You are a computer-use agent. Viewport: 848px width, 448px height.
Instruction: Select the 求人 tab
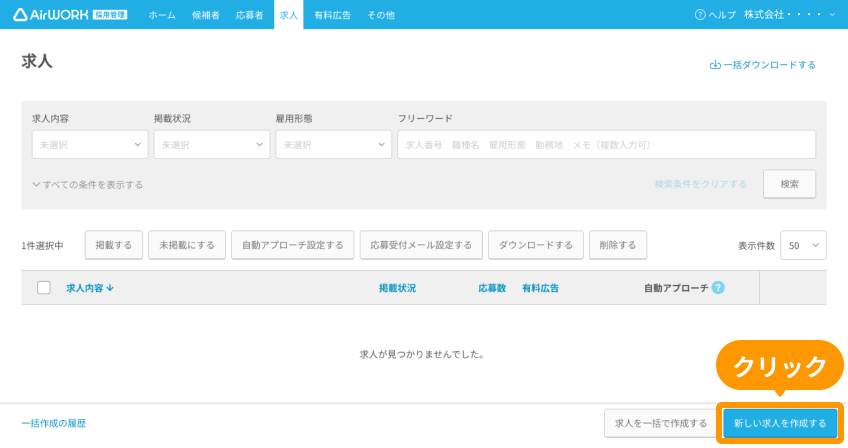tap(288, 15)
